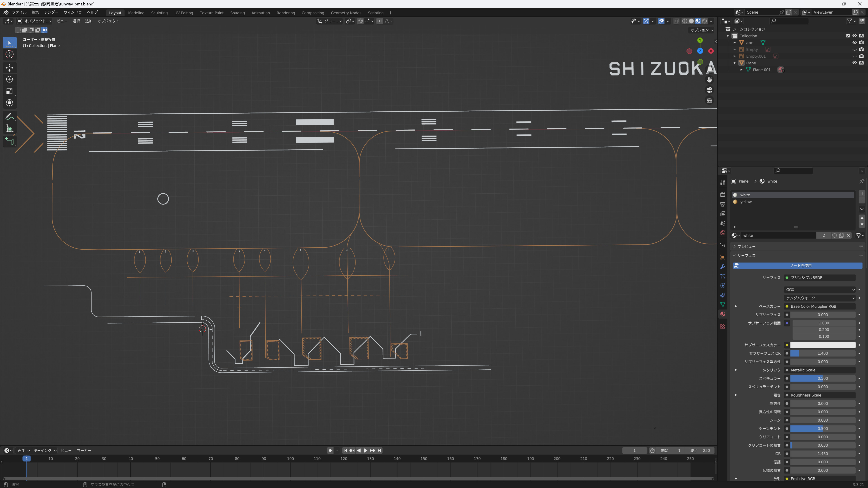Click the viewport pan hand icon
The width and height of the screenshot is (868, 488).
pyautogui.click(x=709, y=80)
